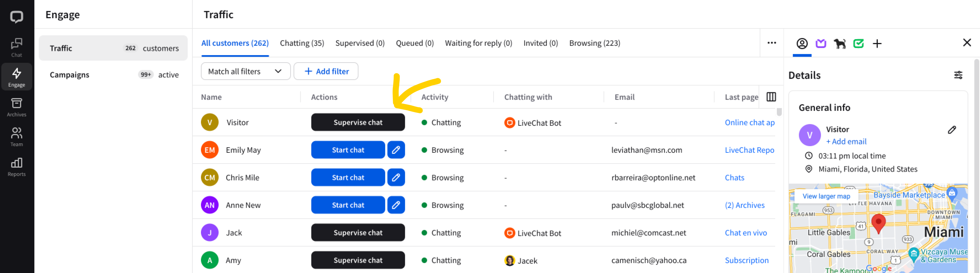The width and height of the screenshot is (980, 273).
Task: Open the Queued (0) tab
Action: (414, 43)
